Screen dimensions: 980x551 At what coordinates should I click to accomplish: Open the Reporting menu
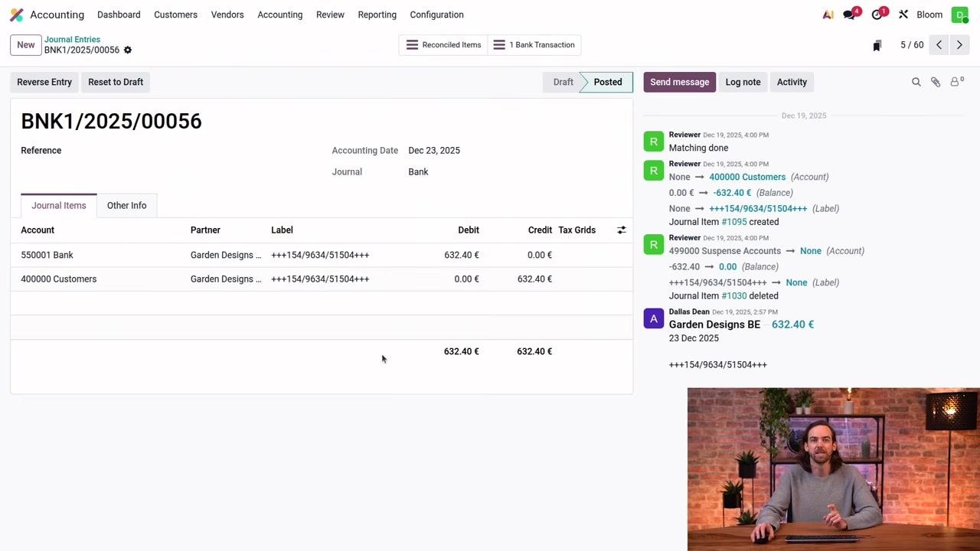pos(377,15)
